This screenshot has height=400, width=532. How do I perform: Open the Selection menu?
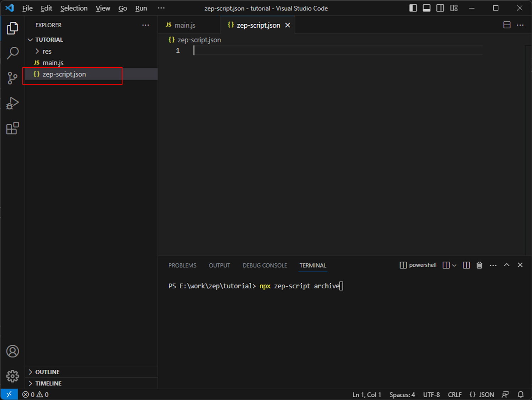(74, 8)
